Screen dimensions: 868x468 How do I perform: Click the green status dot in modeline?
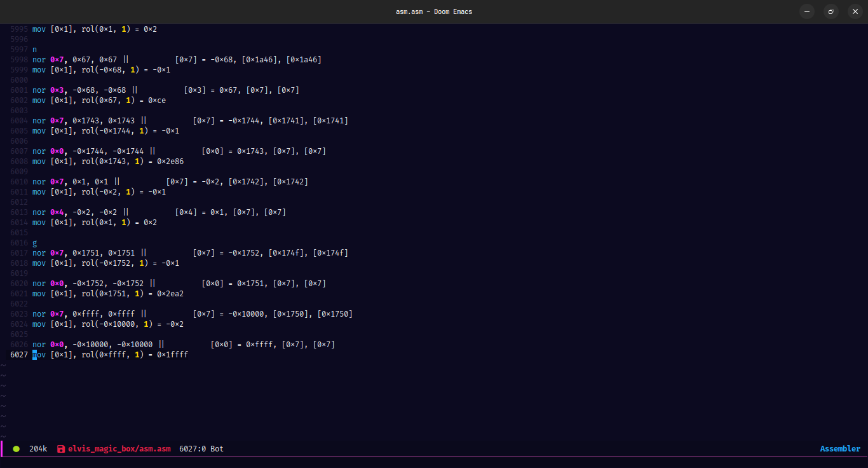(17, 449)
